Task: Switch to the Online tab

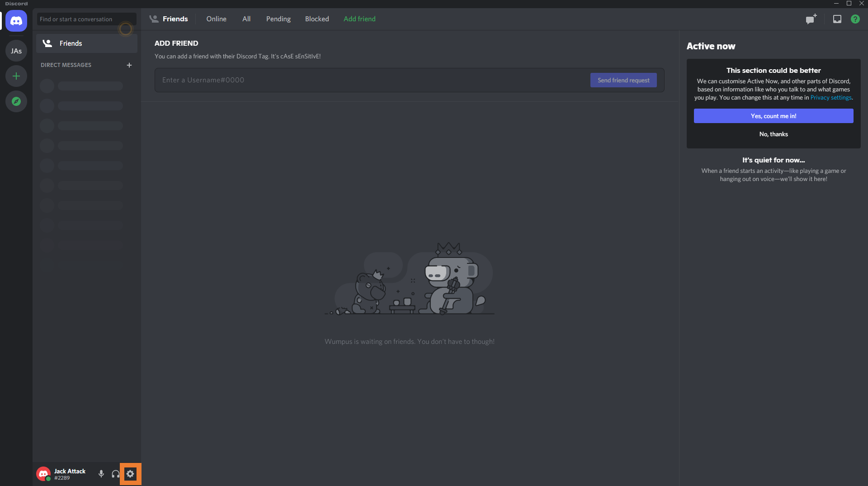Action: pos(216,19)
